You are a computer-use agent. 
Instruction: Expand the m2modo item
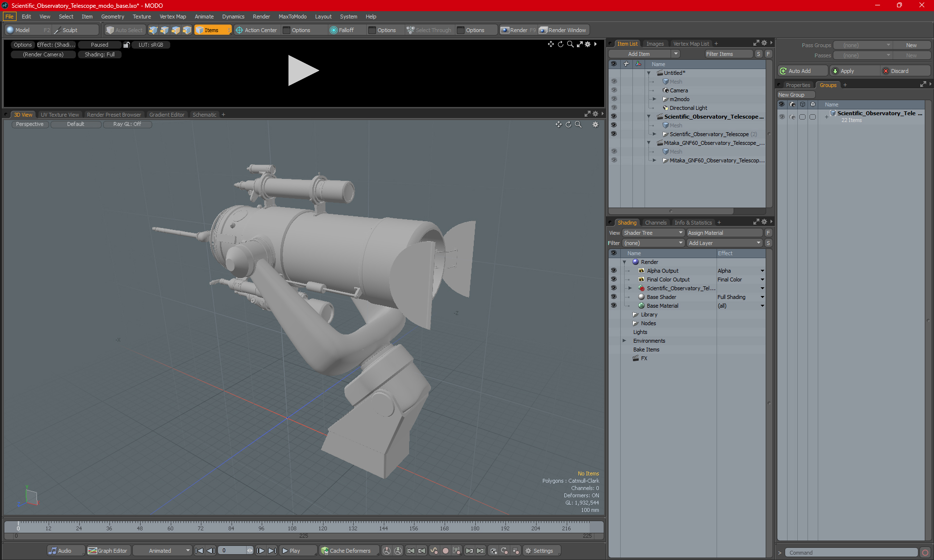click(x=655, y=99)
